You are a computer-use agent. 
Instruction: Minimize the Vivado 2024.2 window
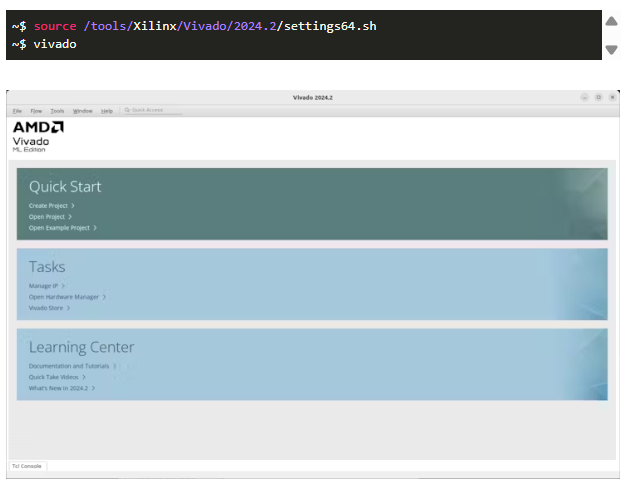[x=585, y=97]
